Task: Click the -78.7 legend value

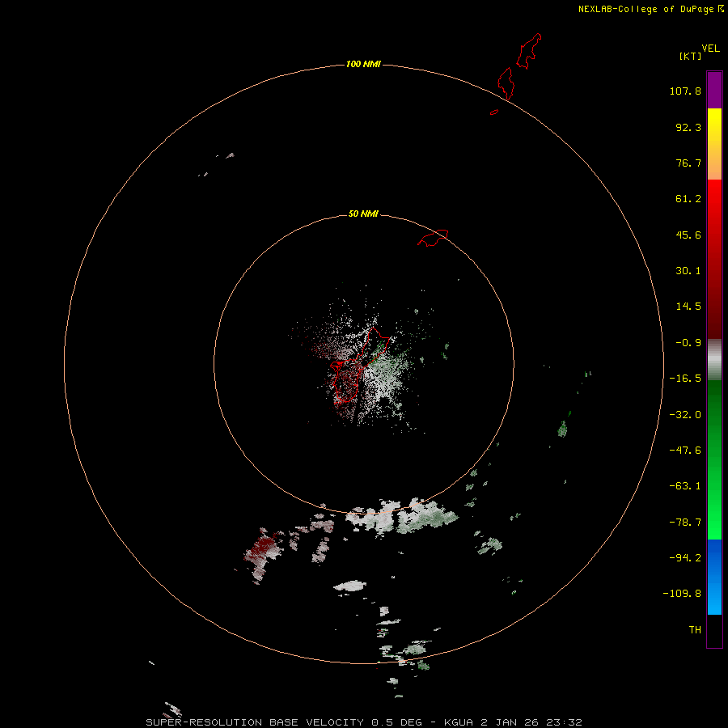Action: (x=685, y=523)
